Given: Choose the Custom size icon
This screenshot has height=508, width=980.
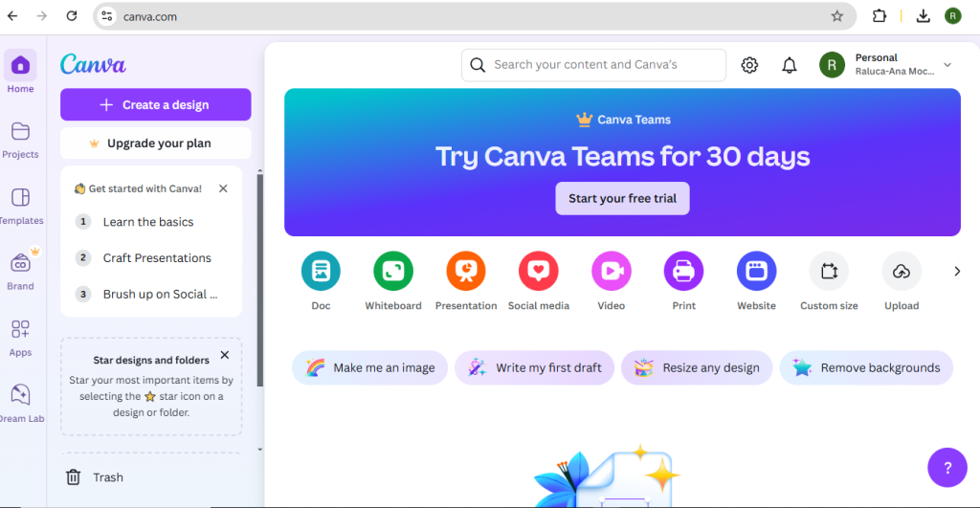Looking at the screenshot, I should (829, 271).
